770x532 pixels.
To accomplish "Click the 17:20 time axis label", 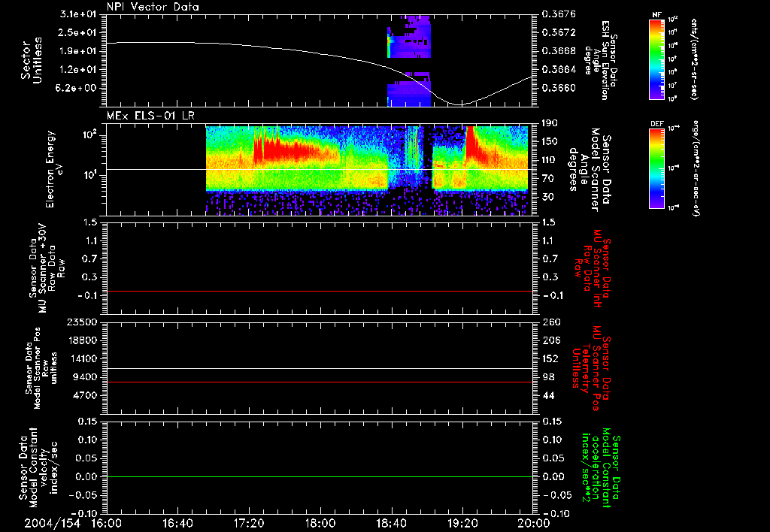I will (248, 523).
